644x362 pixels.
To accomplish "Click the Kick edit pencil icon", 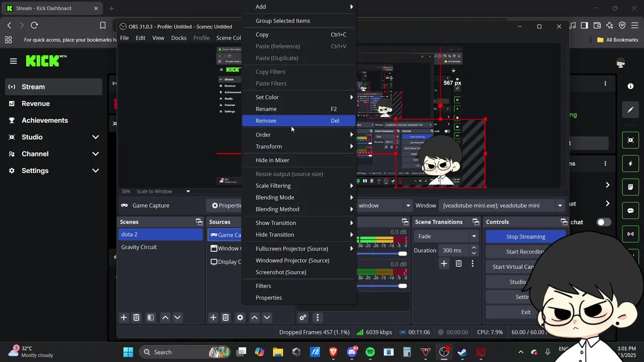I will (630, 109).
